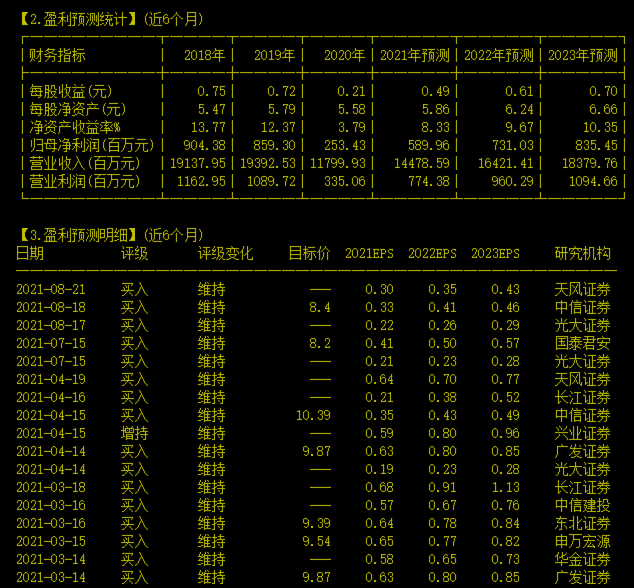Select the 2021-03-15 date entry

point(51,541)
